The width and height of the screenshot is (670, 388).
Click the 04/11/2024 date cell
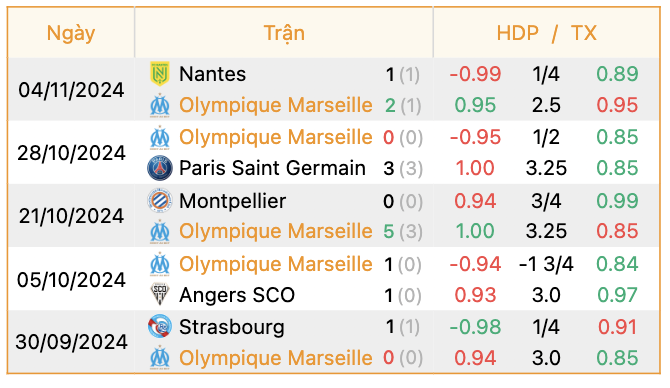tap(71, 90)
